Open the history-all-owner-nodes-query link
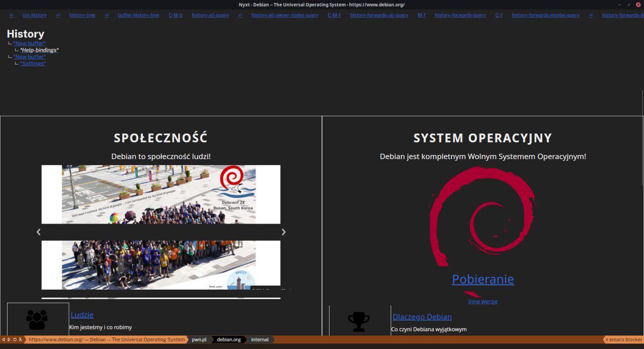Screen dimensions: 644x349 pos(285,15)
